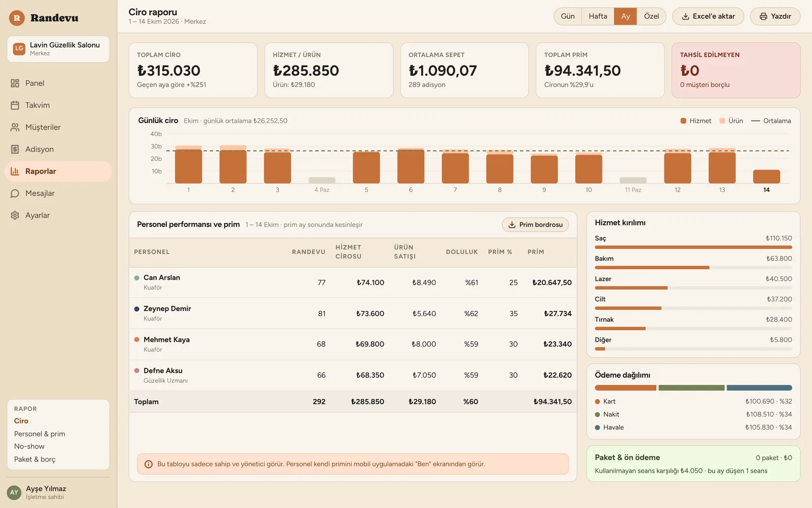Select the Mehmet Kaya staff row
Screen dimensions: 812x508
tap(353, 344)
